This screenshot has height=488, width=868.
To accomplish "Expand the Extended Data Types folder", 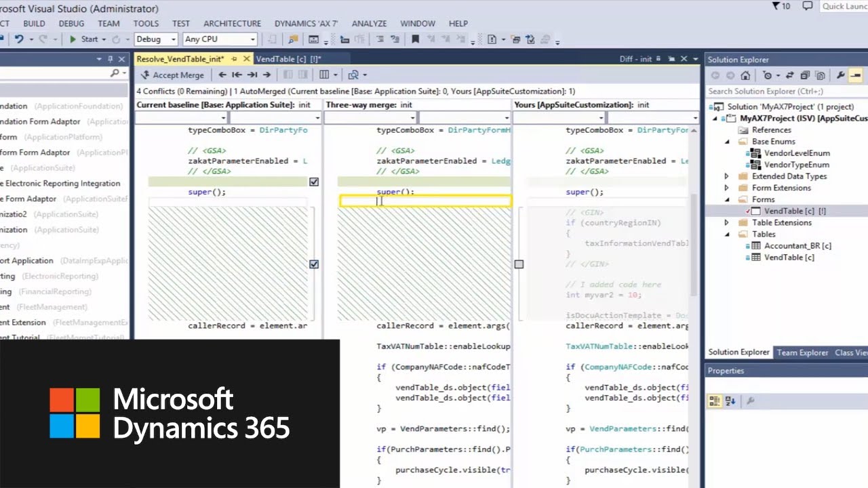I will pyautogui.click(x=727, y=176).
